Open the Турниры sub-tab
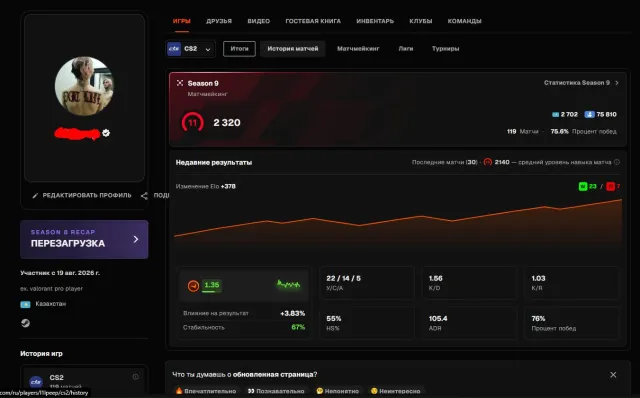The image size is (640, 398). point(445,49)
